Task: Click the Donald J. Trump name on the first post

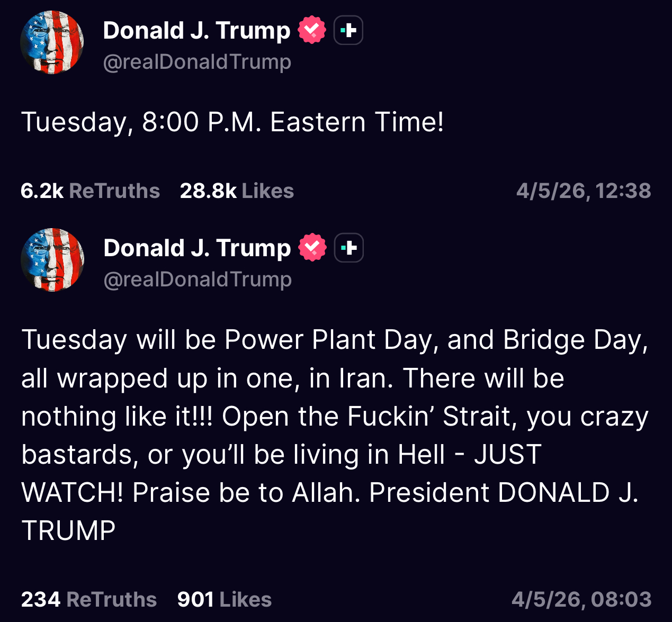Action: tap(196, 30)
